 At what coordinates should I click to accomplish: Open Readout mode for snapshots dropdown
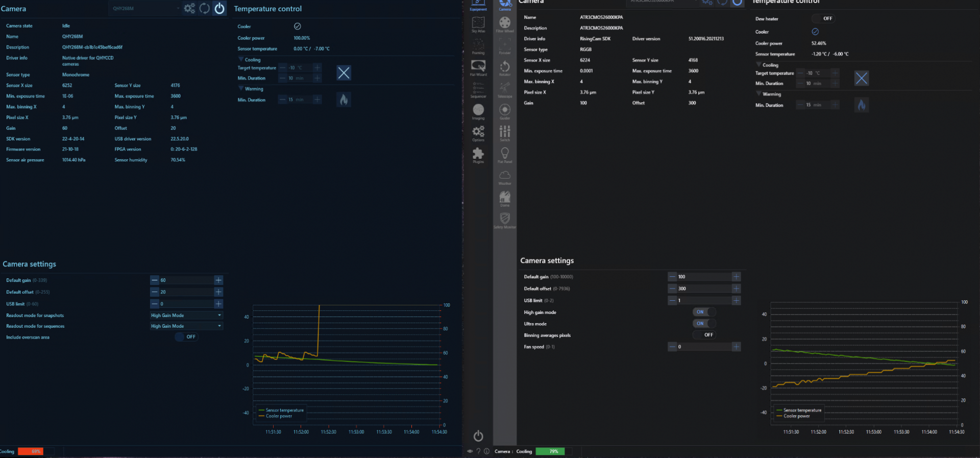click(186, 316)
